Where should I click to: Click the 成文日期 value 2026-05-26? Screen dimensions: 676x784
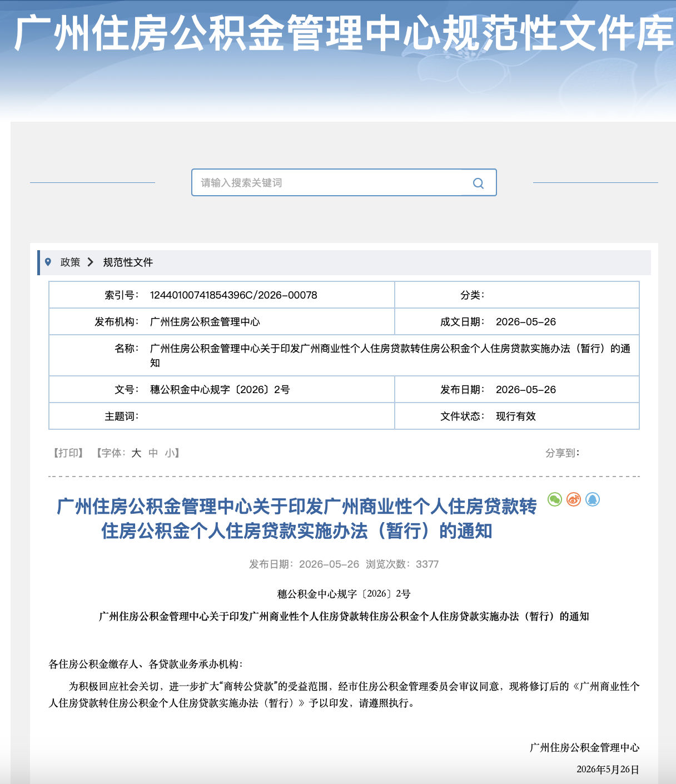coord(526,322)
